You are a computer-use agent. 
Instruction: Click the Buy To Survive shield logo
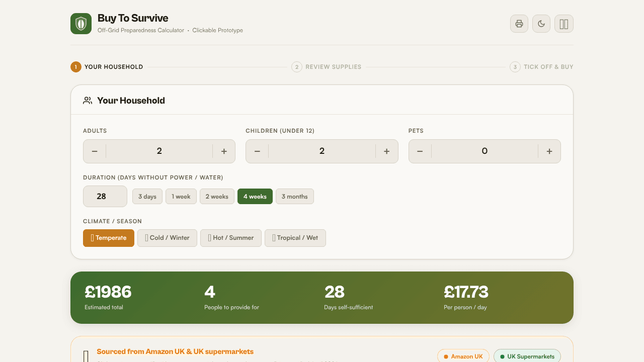(81, 24)
